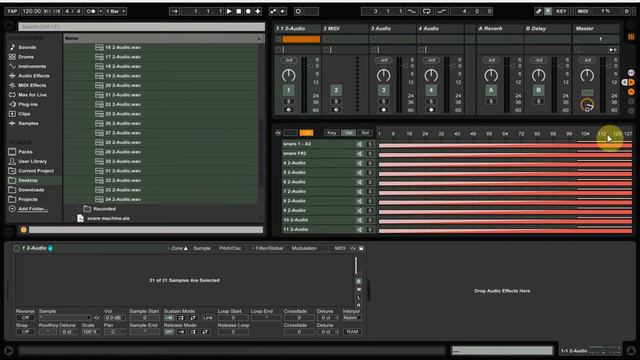Viewport: 640px width, 360px height.
Task: Select Sounds category in browser
Action: pyautogui.click(x=27, y=47)
